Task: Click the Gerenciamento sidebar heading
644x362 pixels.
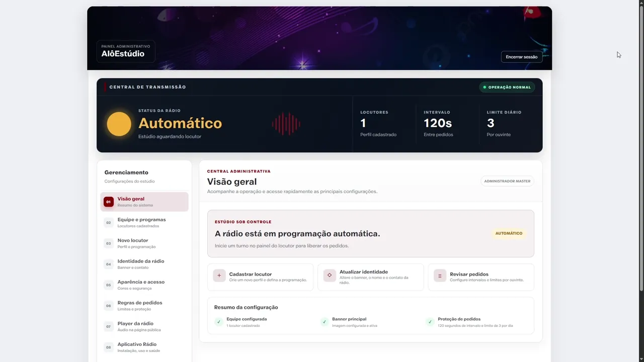Action: (x=126, y=172)
